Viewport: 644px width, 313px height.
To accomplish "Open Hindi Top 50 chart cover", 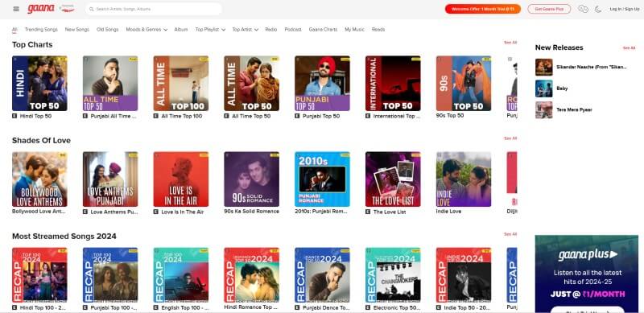I will [39, 84].
